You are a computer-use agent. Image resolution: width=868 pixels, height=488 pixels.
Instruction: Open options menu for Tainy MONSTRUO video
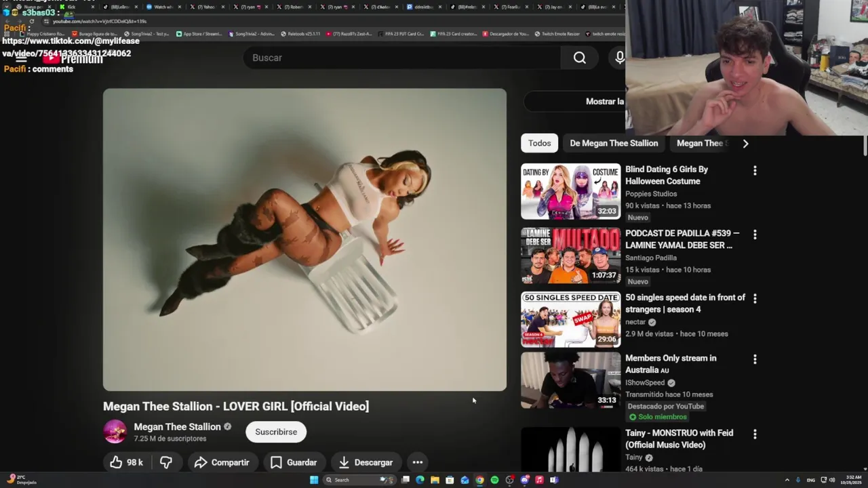(x=755, y=434)
